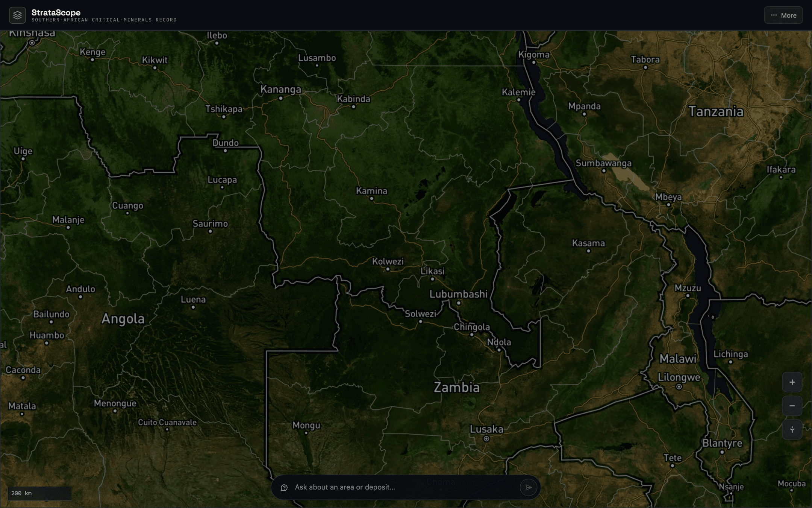Select the Solwezi town label
The height and width of the screenshot is (508, 812).
pyautogui.click(x=420, y=314)
